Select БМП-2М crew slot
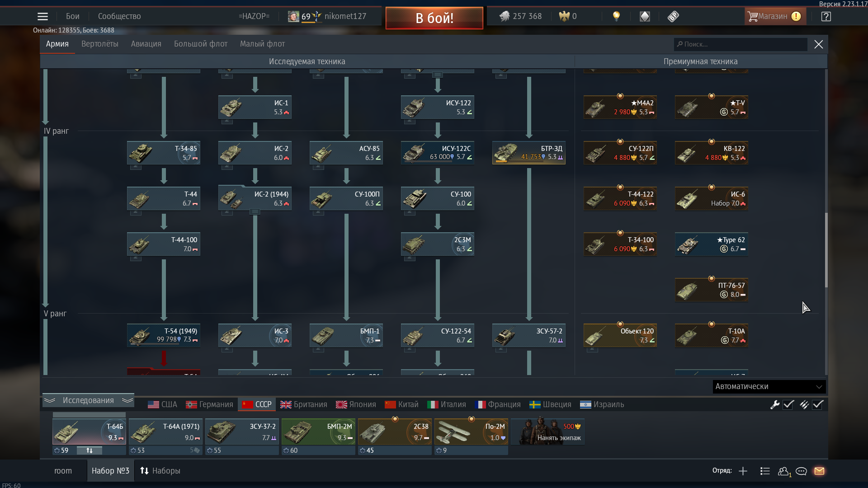Image resolution: width=868 pixels, height=488 pixels. pos(318,432)
